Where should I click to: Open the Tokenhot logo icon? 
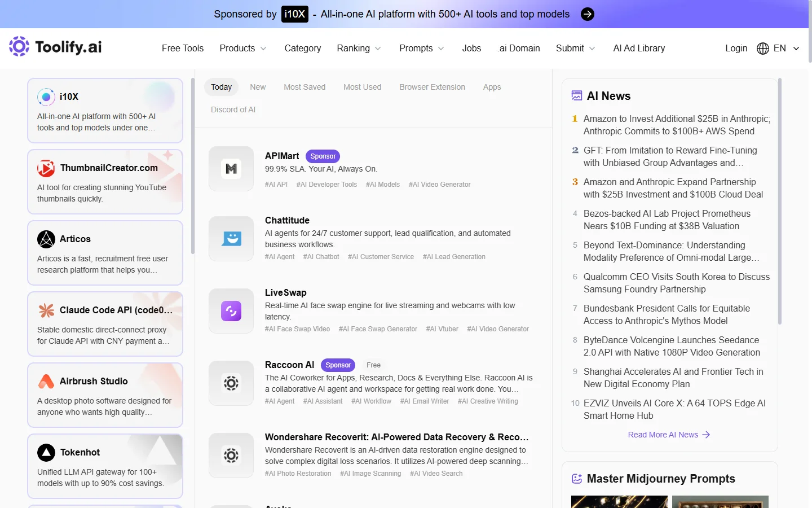[46, 453]
